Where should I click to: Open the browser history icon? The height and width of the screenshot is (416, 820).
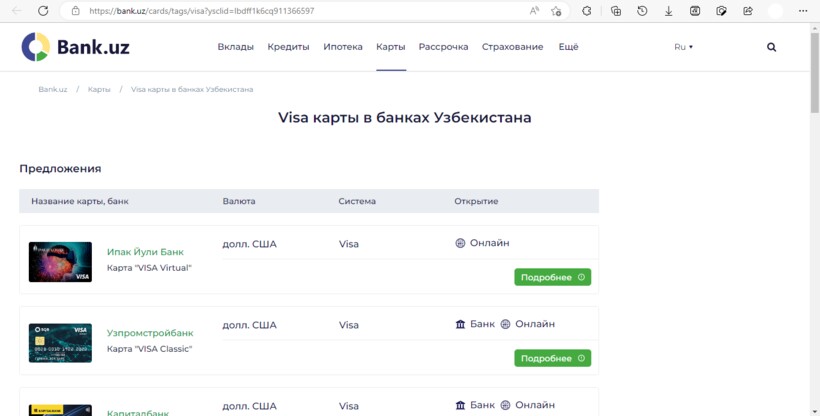coord(642,11)
